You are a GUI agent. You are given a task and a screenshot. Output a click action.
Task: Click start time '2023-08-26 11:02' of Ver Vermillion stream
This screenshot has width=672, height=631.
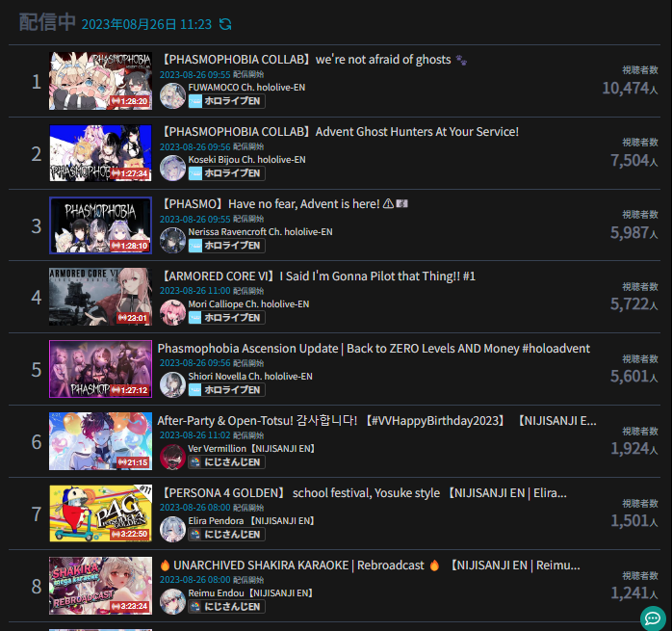point(195,435)
